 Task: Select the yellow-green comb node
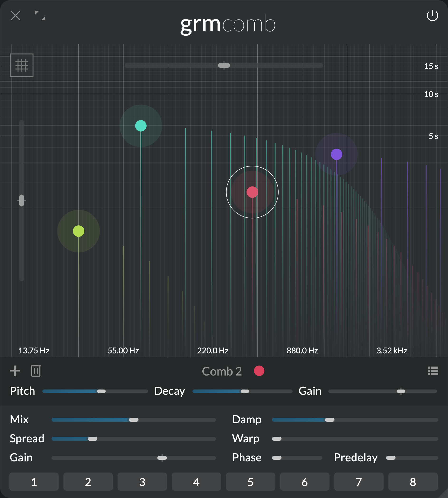point(79,231)
